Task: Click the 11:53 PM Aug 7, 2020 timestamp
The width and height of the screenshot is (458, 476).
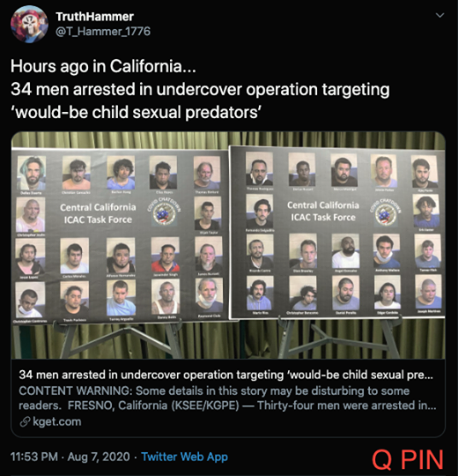Action: [x=70, y=457]
